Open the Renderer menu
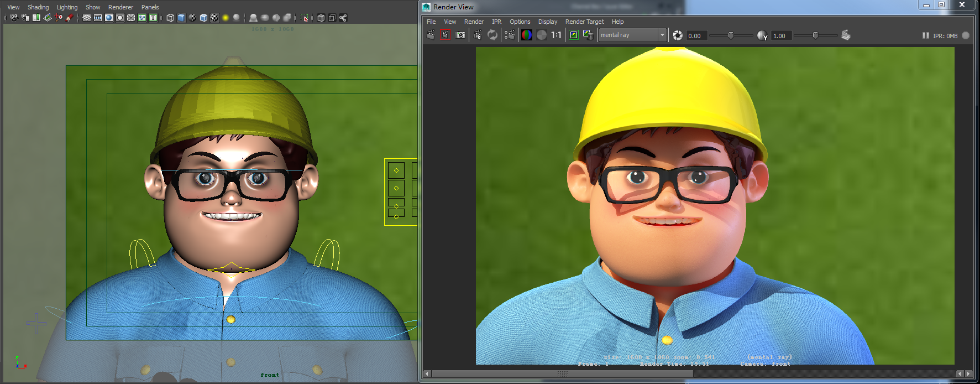The height and width of the screenshot is (384, 980). [x=121, y=7]
